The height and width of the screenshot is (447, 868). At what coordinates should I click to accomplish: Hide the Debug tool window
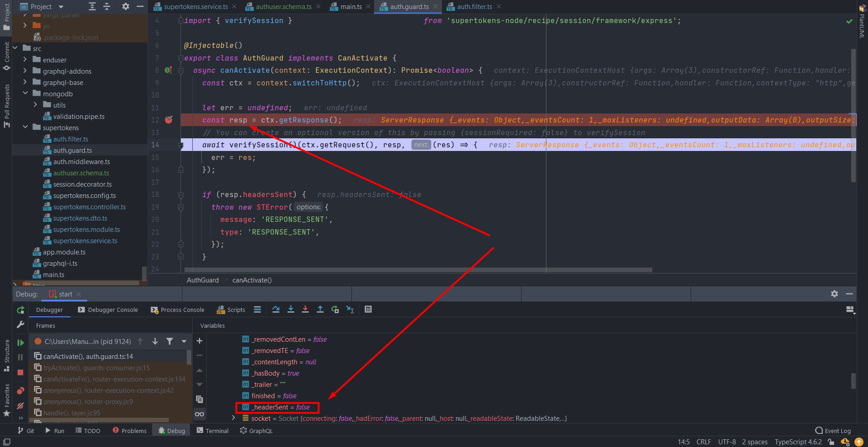click(x=849, y=294)
